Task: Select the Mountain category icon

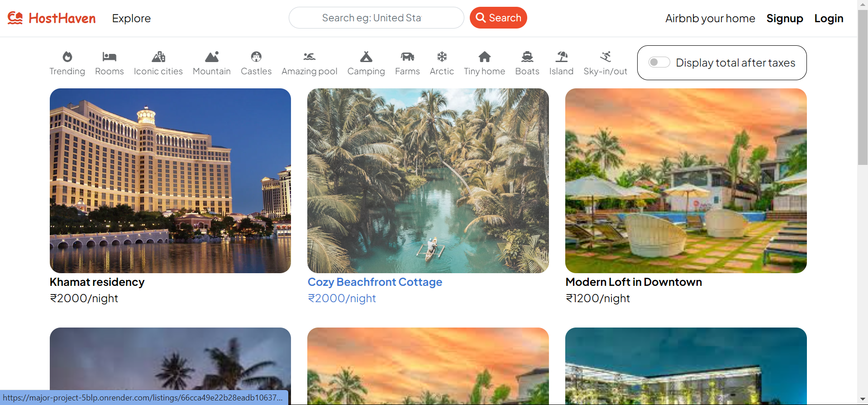Action: 211,57
